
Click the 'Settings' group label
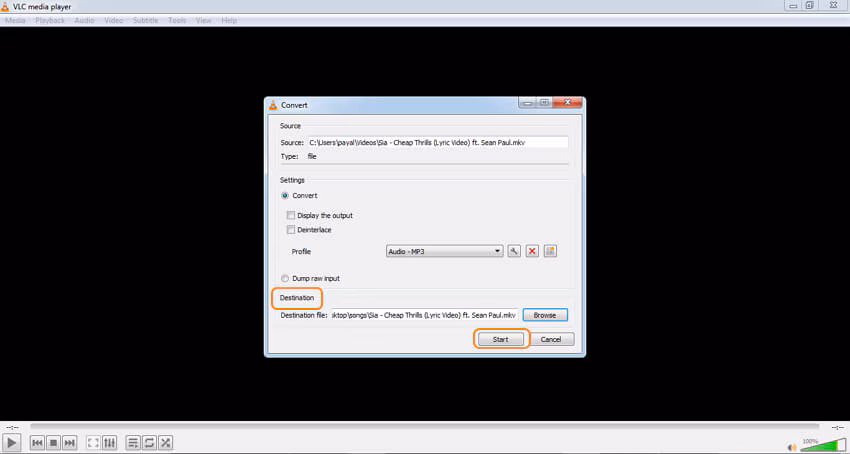coord(292,180)
